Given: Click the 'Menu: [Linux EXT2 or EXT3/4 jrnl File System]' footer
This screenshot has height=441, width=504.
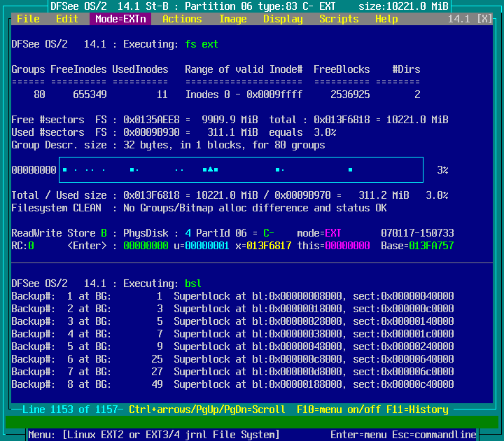Looking at the screenshot, I should tap(153, 435).
